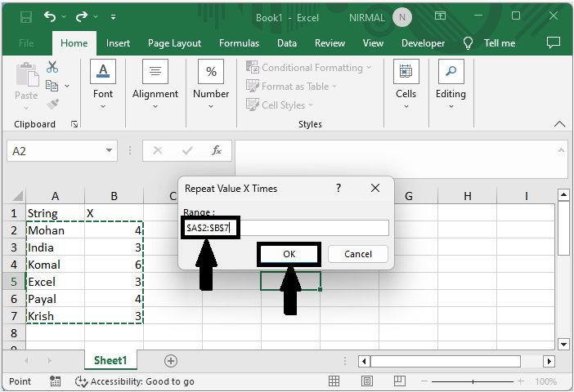The height and width of the screenshot is (392, 574).
Task: Click the Range input field
Action: (x=314, y=228)
